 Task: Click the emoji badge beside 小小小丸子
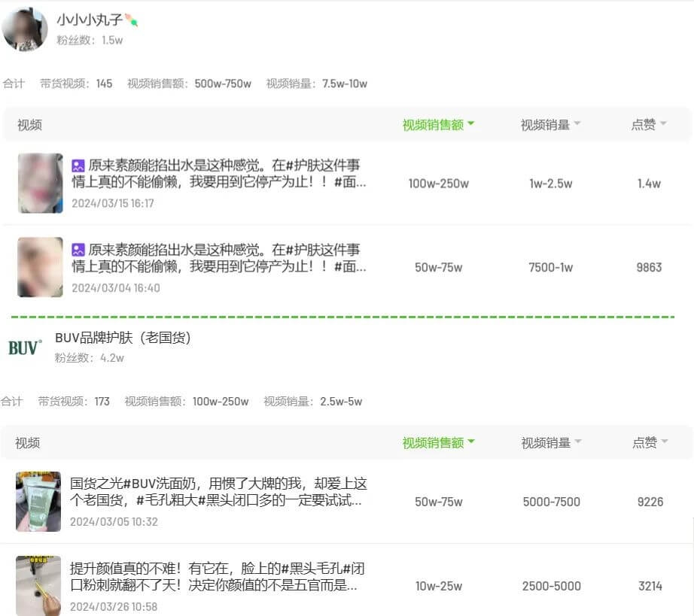(132, 20)
